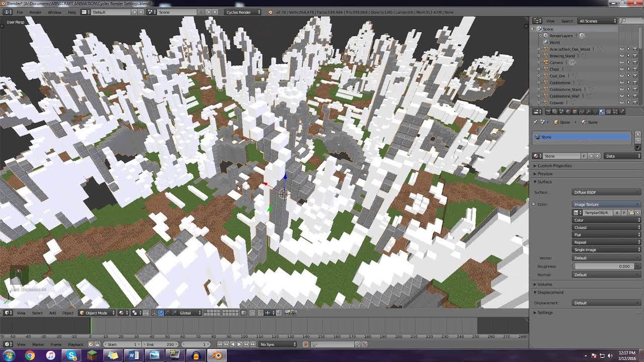
Task: Click the outliner search field
Action: (631, 21)
